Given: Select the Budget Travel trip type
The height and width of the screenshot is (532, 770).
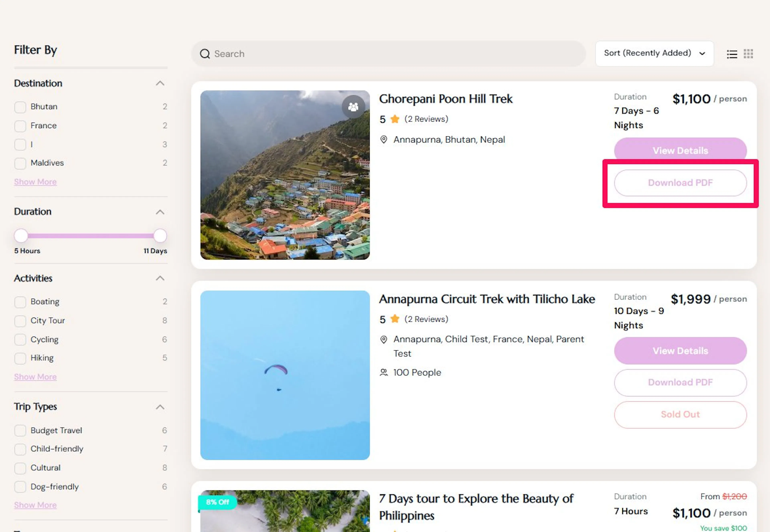Looking at the screenshot, I should (20, 431).
